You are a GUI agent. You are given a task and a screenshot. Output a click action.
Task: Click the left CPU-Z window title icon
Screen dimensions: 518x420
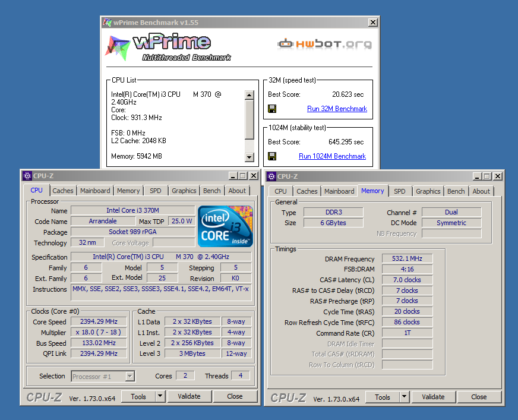27,176
